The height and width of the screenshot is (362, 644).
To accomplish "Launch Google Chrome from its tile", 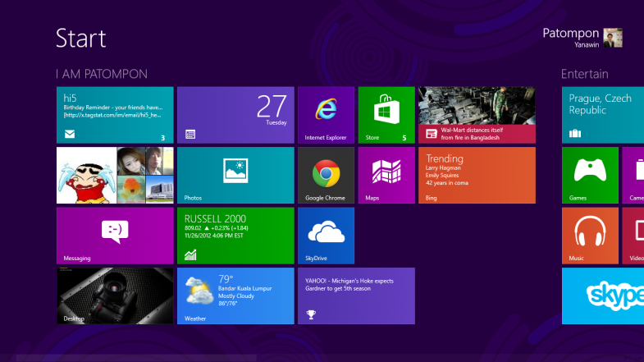I will point(326,175).
